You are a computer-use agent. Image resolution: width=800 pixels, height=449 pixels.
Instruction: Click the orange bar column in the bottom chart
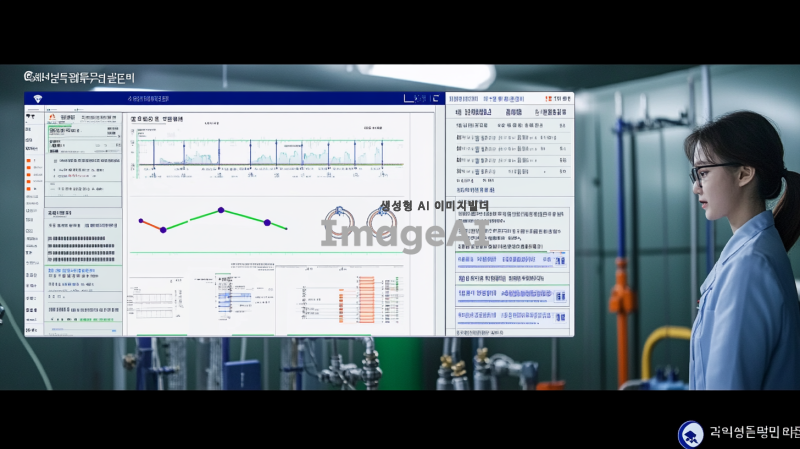pos(365,298)
